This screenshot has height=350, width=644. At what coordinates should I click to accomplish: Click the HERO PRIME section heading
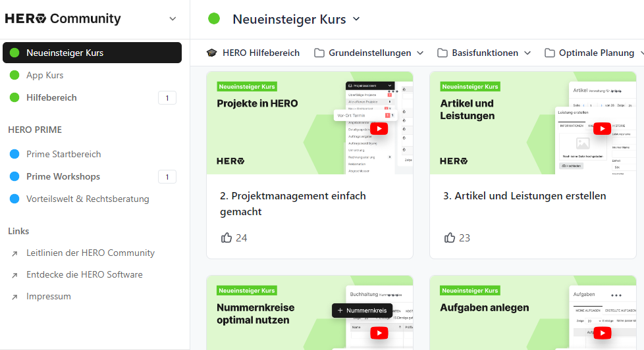coord(35,130)
